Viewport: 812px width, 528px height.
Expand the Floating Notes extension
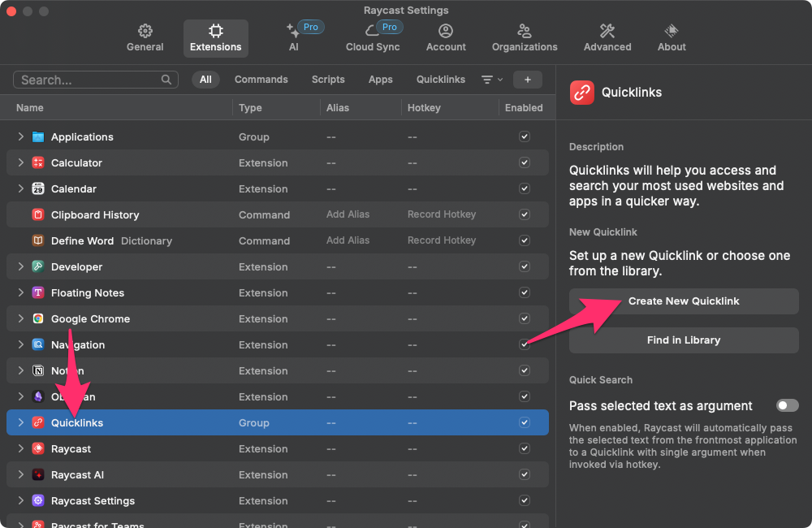pyautogui.click(x=21, y=292)
